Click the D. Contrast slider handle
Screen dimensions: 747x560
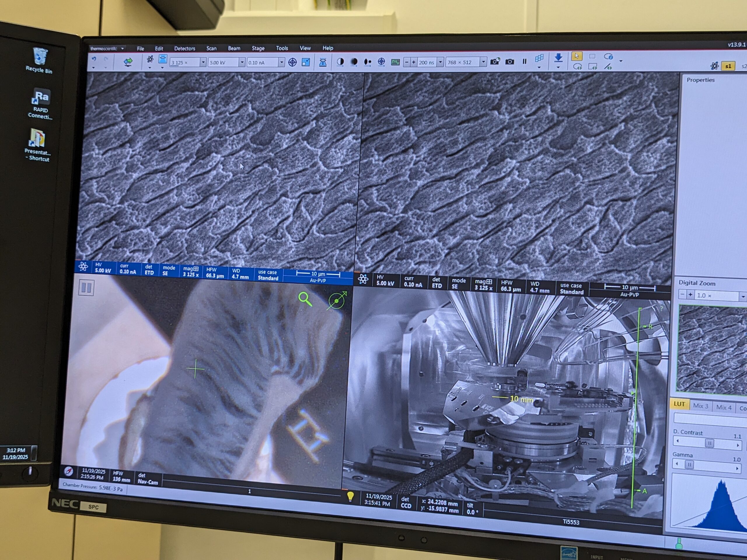[x=709, y=443]
